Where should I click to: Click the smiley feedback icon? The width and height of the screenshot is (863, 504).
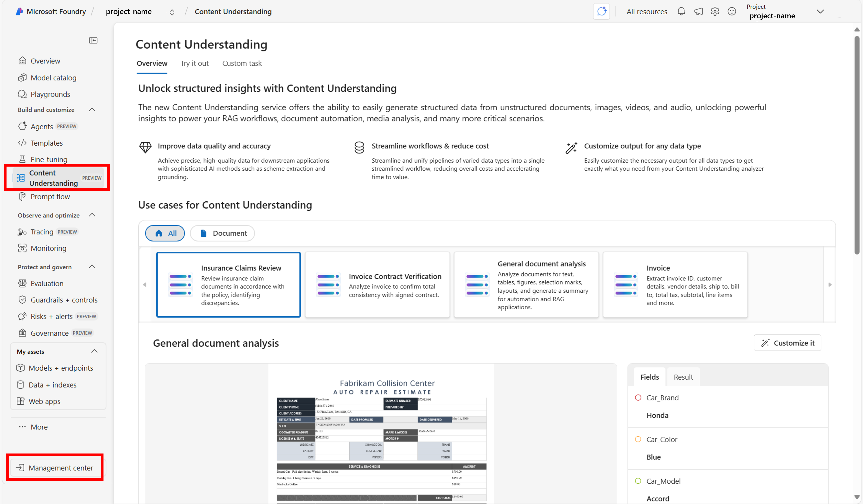732,12
